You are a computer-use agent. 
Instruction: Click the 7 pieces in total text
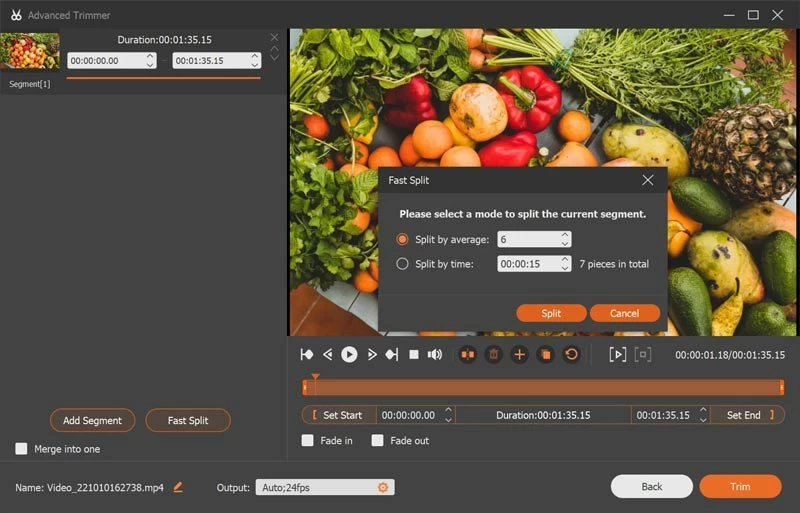pyautogui.click(x=614, y=264)
